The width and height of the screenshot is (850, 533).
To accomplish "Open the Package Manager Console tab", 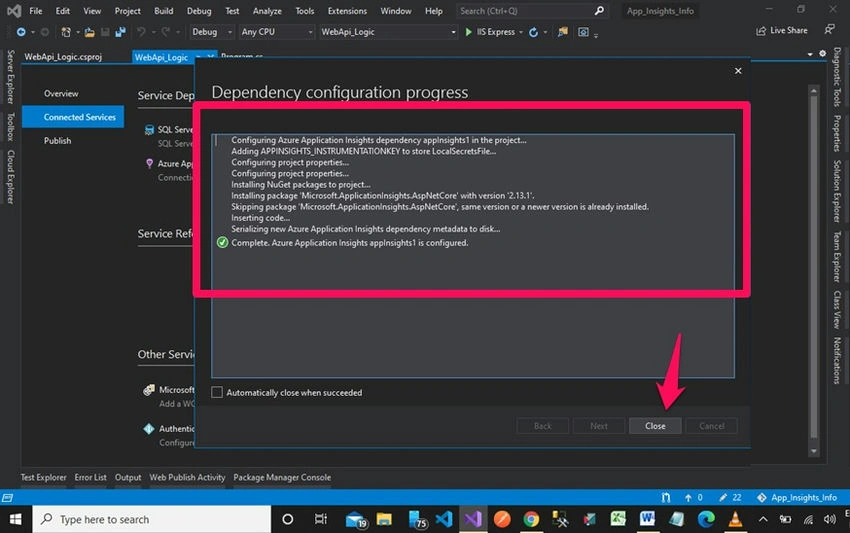I will (x=282, y=477).
